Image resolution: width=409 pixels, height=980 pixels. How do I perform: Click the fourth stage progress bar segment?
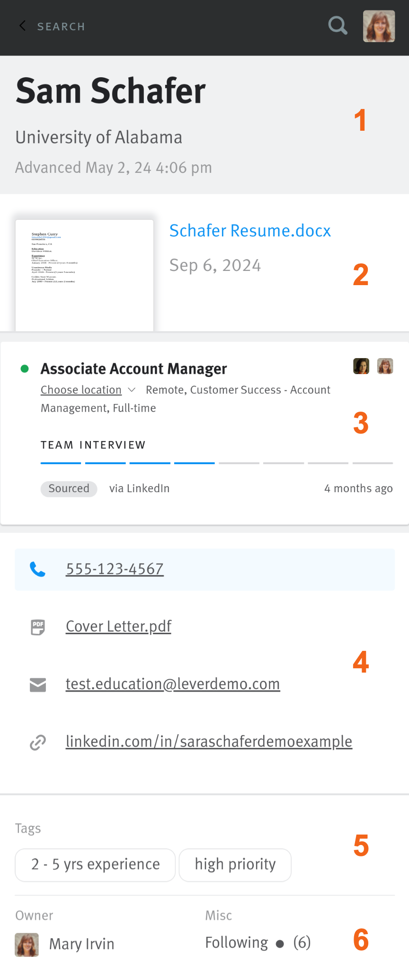coord(194,464)
